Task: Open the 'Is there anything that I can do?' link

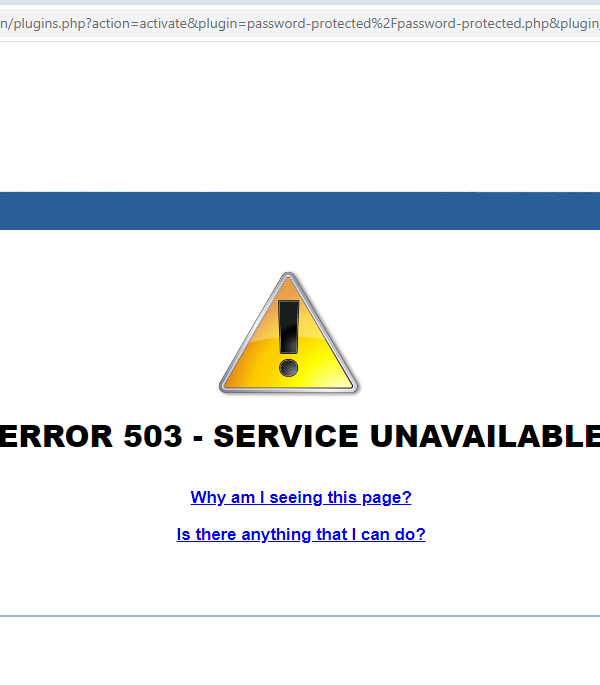Action: click(x=301, y=534)
